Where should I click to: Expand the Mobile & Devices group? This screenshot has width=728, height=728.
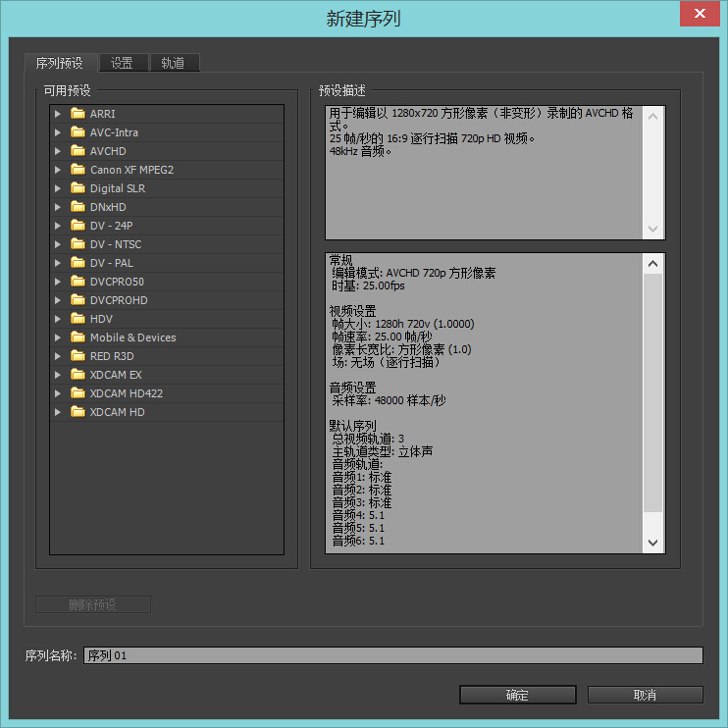click(58, 338)
